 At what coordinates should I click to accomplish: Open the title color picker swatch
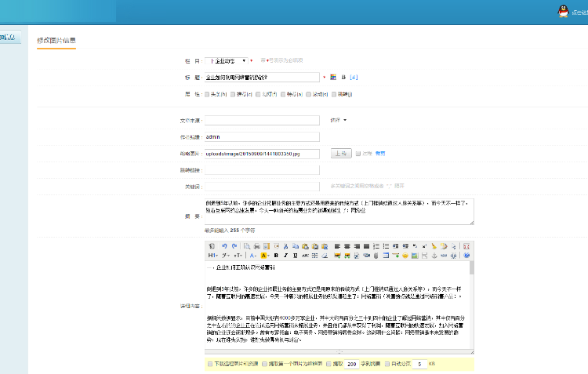(332, 78)
